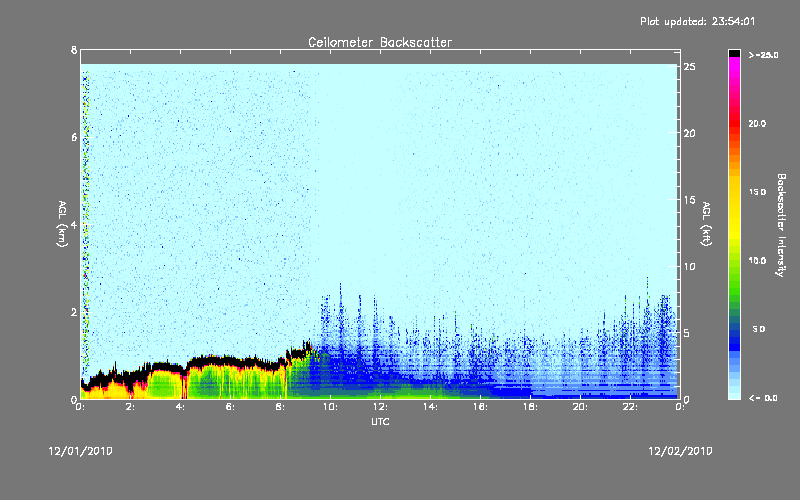Click the "20" tick on the kft axis
The width and height of the screenshot is (800, 500).
[x=689, y=133]
